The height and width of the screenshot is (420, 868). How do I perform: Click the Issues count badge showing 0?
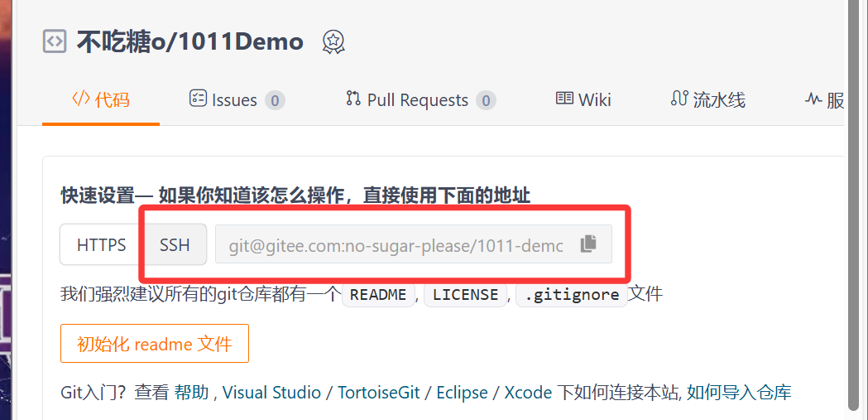pyautogui.click(x=275, y=101)
